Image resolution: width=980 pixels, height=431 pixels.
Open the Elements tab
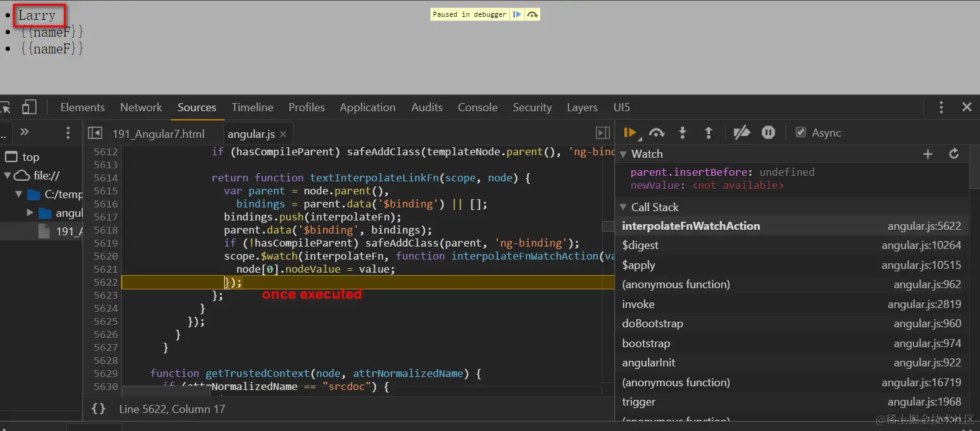83,107
